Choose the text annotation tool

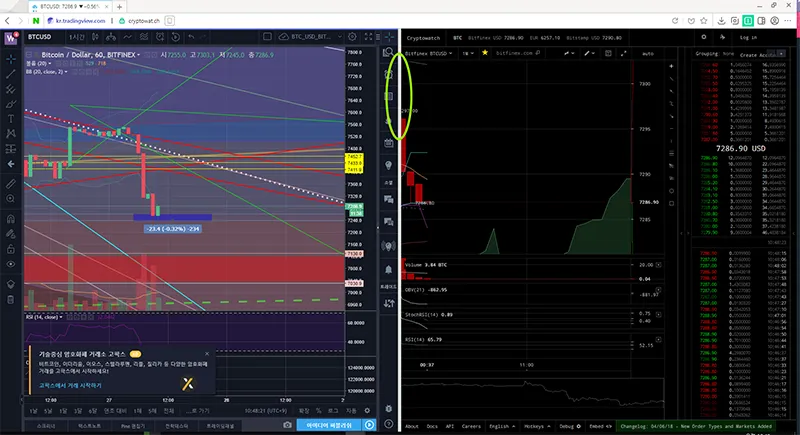click(11, 119)
